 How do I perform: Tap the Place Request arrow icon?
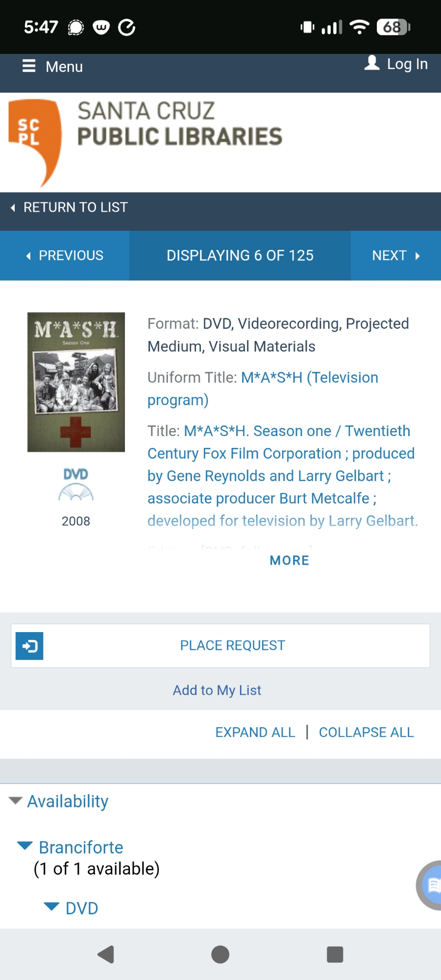pos(29,646)
